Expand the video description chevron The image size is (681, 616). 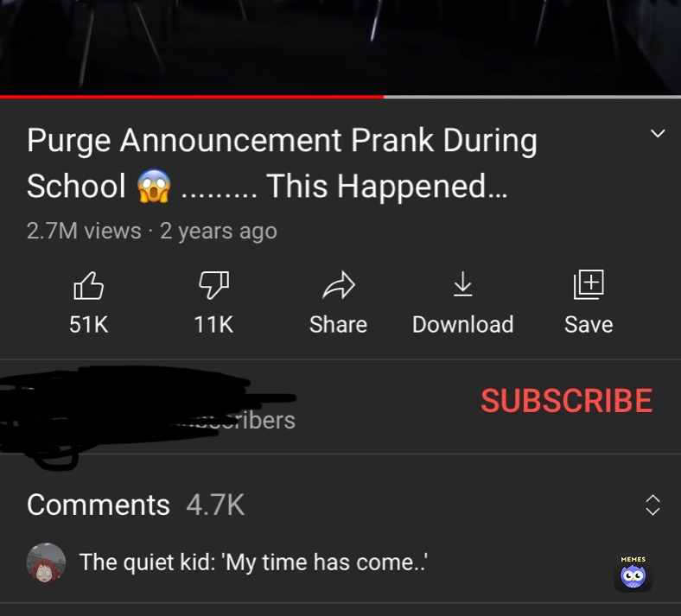(658, 133)
